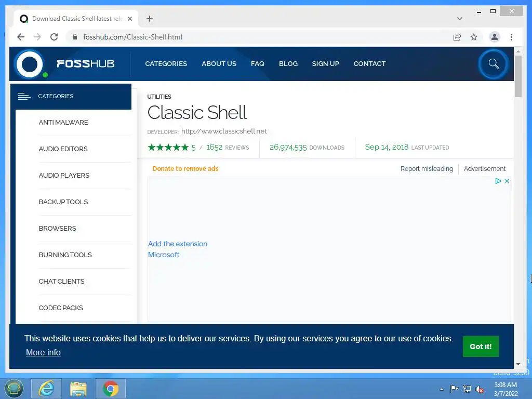The height and width of the screenshot is (399, 532).
Task: Bookmark this page with star icon
Action: (474, 37)
